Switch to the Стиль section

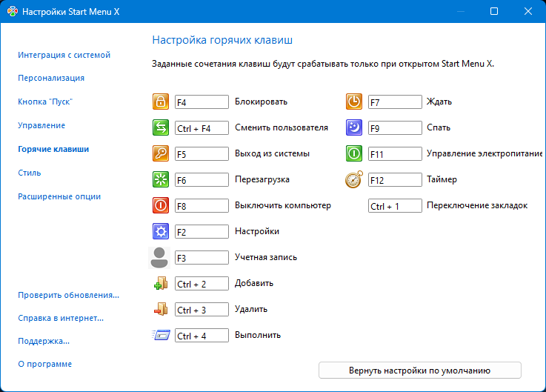point(30,173)
